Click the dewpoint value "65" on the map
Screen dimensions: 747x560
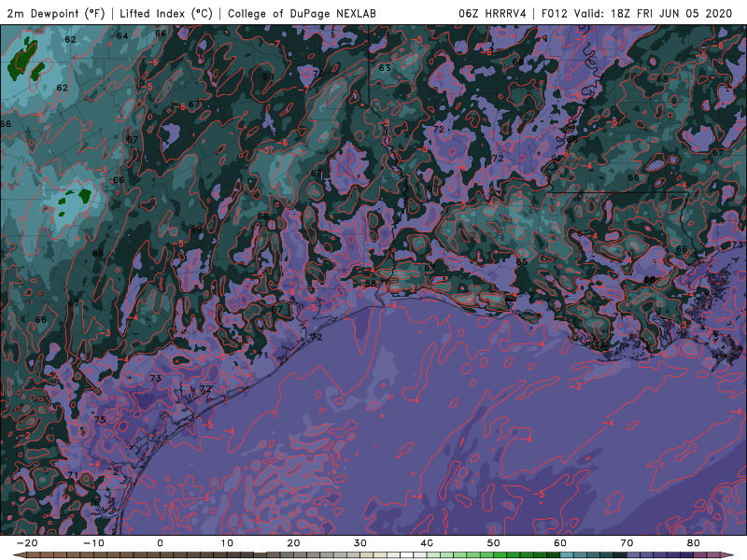[522, 262]
